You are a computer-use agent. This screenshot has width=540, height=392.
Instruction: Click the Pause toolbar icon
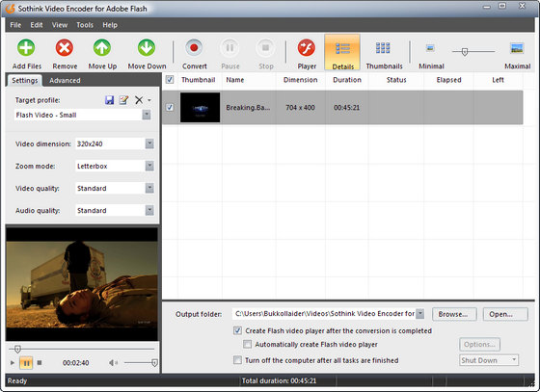tap(229, 47)
